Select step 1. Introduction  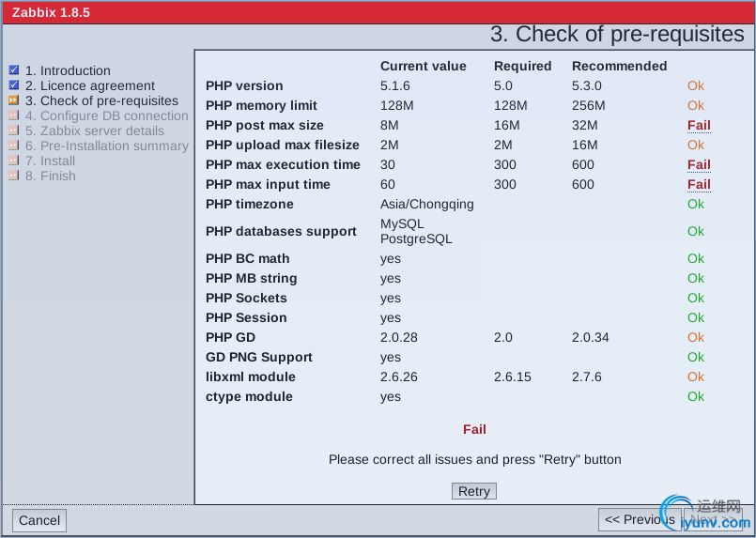pyautogui.click(x=68, y=70)
